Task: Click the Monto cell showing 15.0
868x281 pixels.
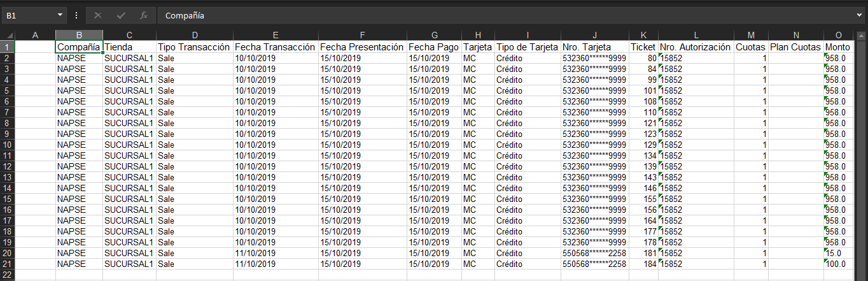Action: pyautogui.click(x=838, y=253)
